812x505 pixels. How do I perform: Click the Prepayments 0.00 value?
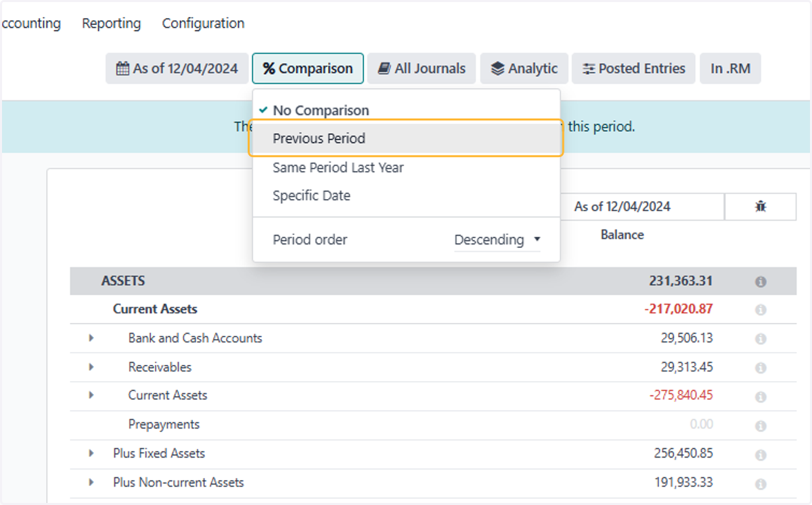[702, 424]
